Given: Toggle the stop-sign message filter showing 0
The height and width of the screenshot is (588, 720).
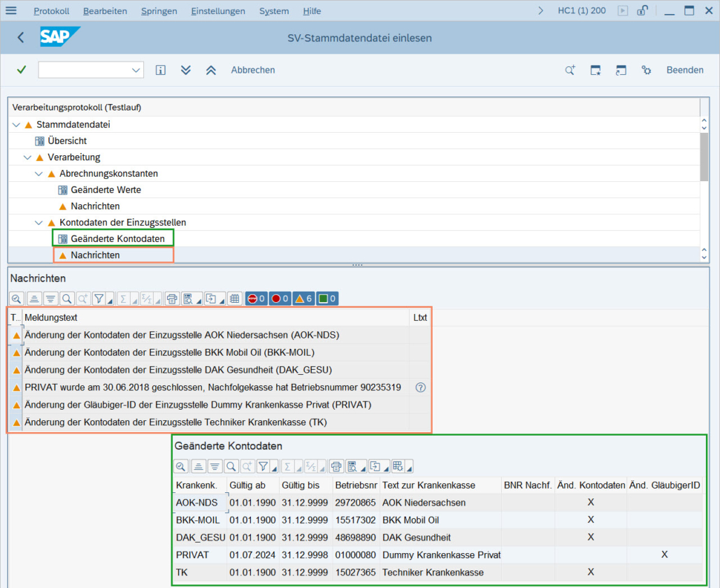Looking at the screenshot, I should (257, 299).
